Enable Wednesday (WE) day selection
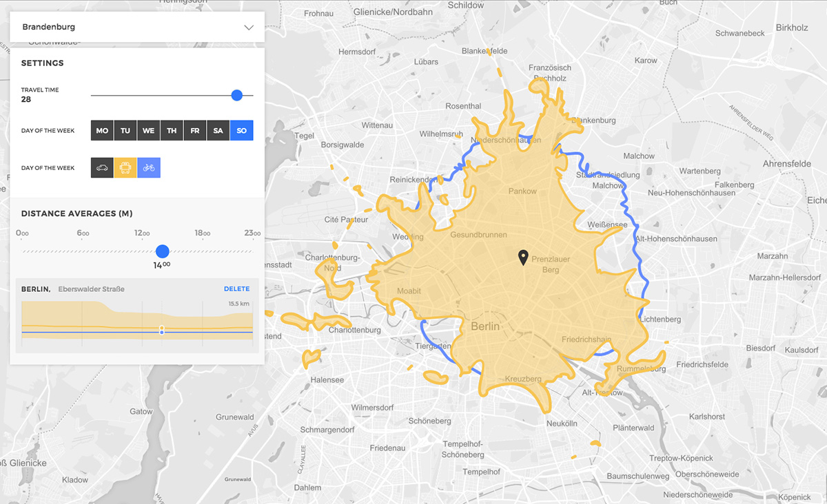This screenshot has width=827, height=504. [x=148, y=130]
